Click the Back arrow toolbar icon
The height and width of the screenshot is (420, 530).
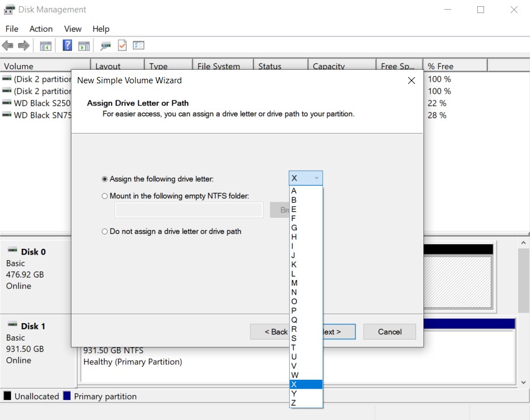8,45
